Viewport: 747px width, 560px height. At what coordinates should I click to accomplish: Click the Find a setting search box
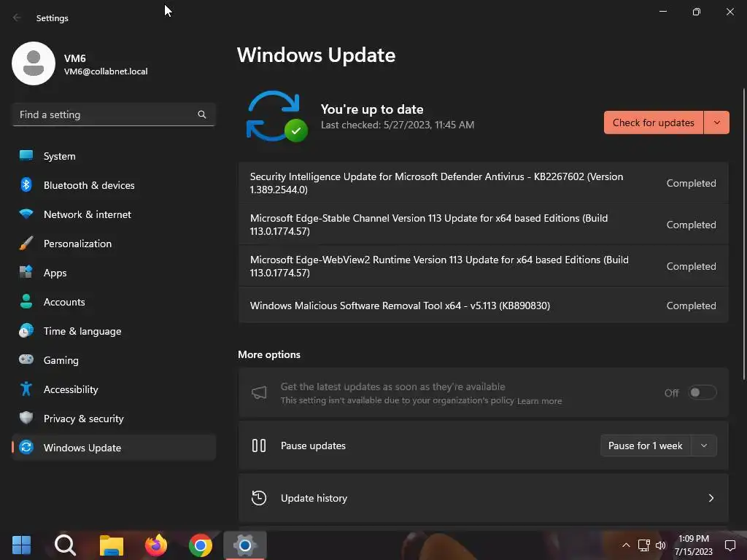point(114,114)
